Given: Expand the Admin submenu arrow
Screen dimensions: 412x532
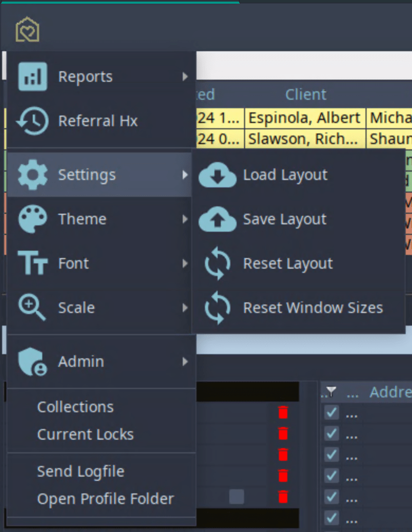Looking at the screenshot, I should point(185,362).
